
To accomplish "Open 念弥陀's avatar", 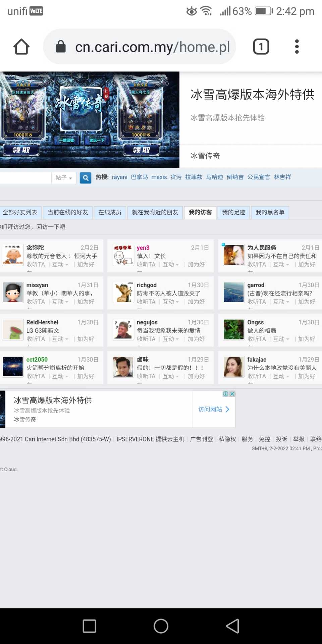I will point(13,255).
